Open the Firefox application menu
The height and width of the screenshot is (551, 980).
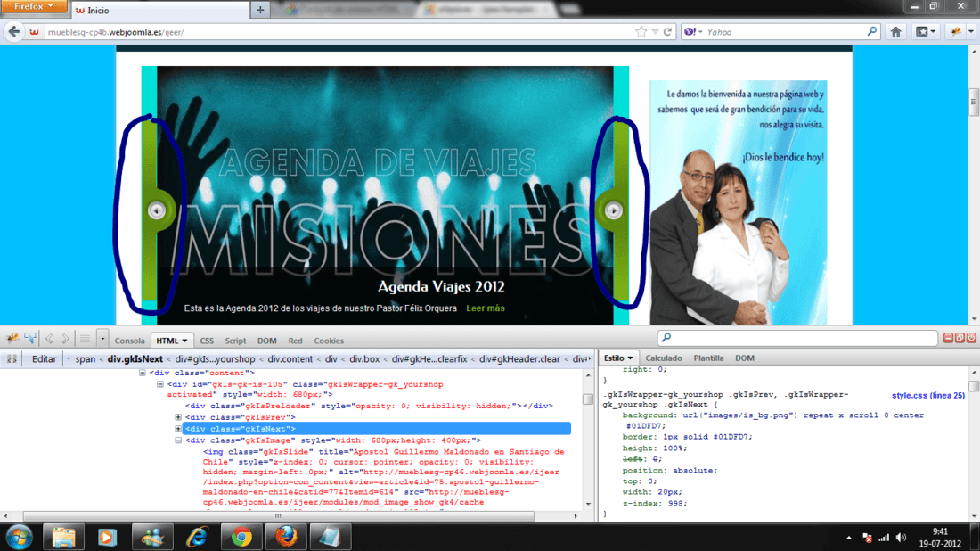click(x=34, y=7)
